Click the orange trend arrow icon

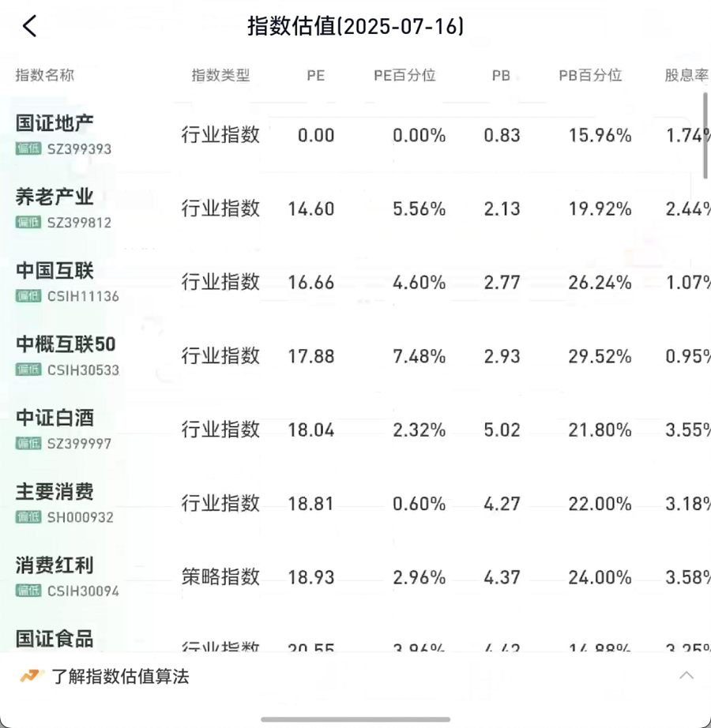(x=32, y=676)
